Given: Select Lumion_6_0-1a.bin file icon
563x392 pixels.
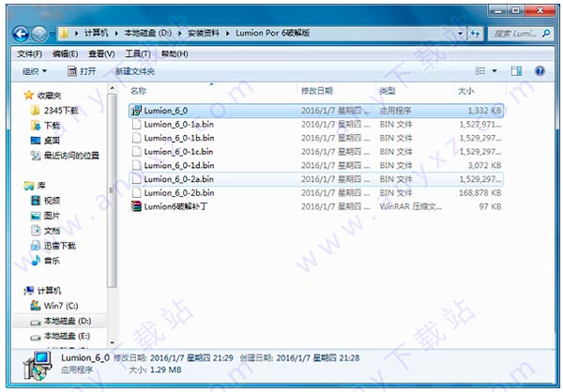Looking at the screenshot, I should click(x=136, y=124).
